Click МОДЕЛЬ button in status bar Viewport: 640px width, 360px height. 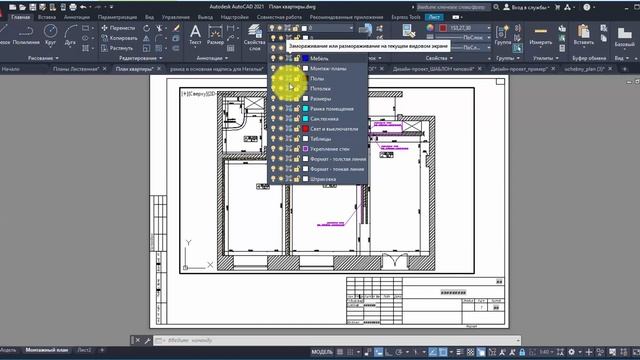[322, 352]
